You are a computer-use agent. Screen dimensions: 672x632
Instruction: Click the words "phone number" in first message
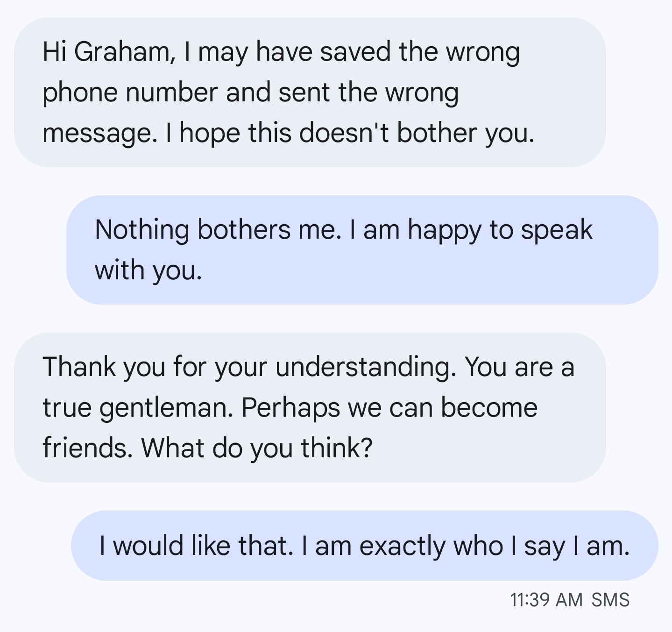point(130,92)
